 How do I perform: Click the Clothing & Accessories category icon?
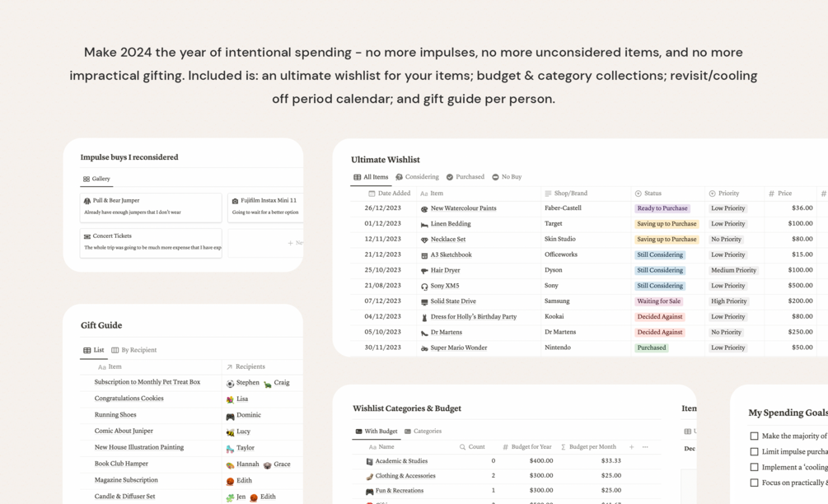[x=369, y=476]
